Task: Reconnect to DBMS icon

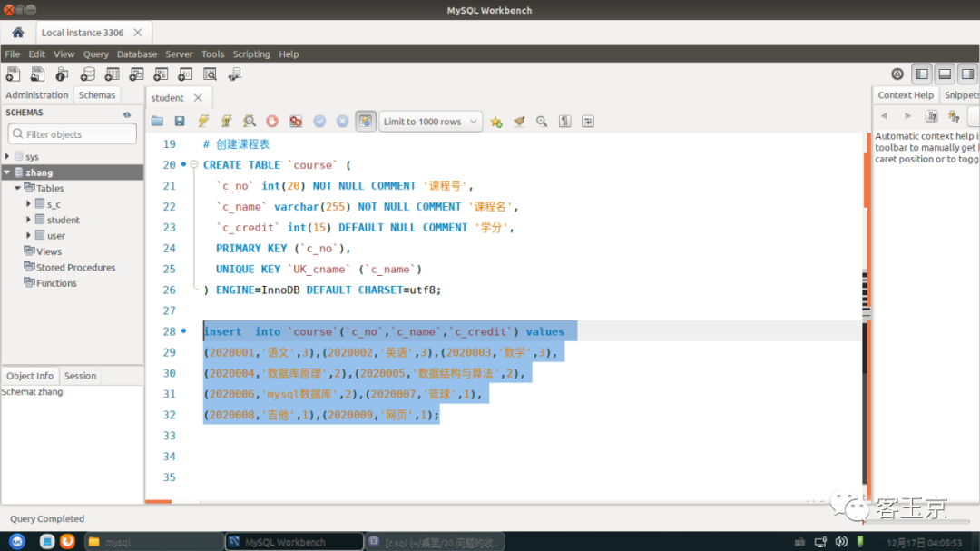Action: [x=235, y=74]
